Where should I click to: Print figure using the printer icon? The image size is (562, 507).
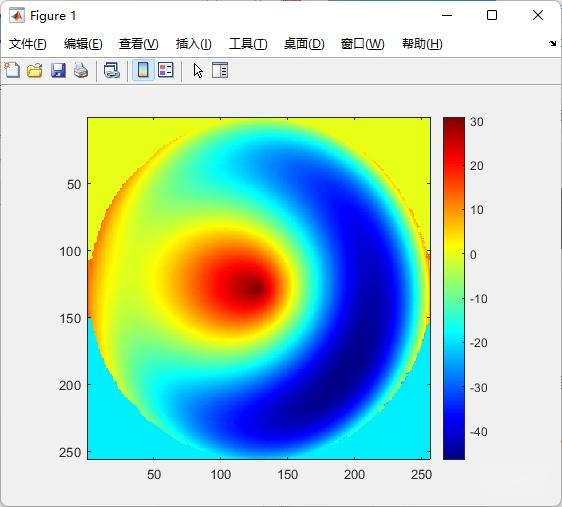81,70
